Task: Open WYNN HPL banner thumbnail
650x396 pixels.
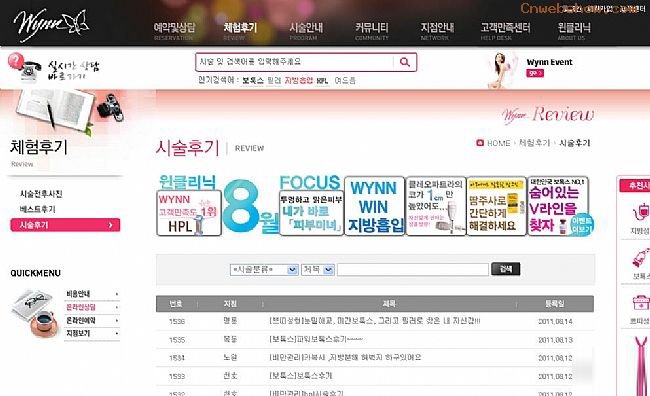Action: (189, 213)
